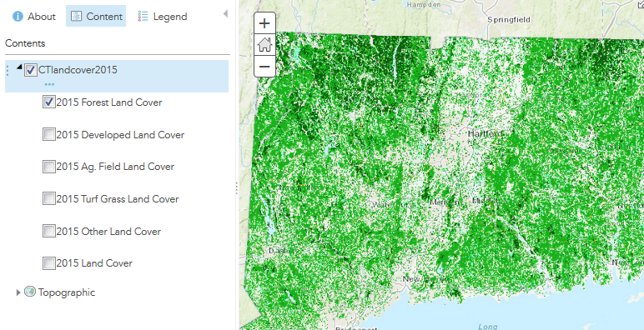Expand the Topographic basemap entry

tap(18, 292)
